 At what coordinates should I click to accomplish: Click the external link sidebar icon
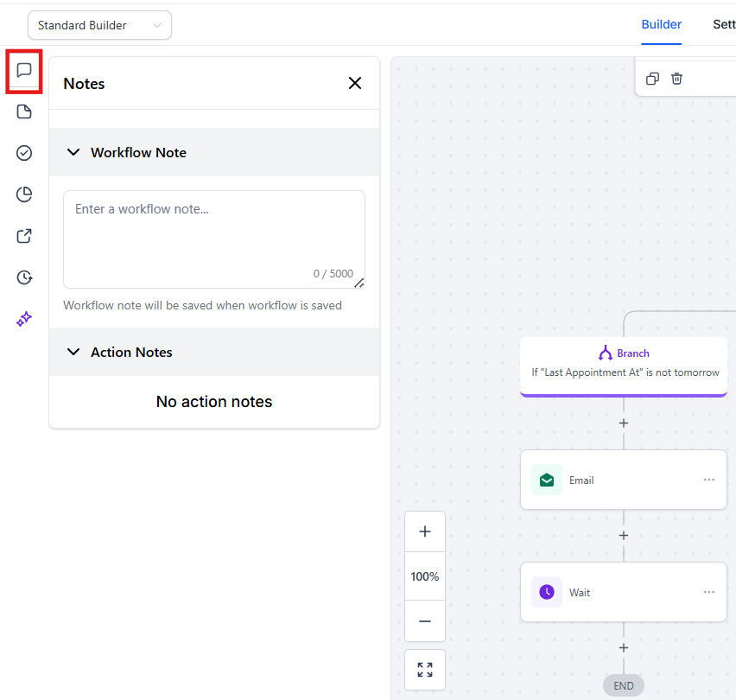tap(24, 236)
